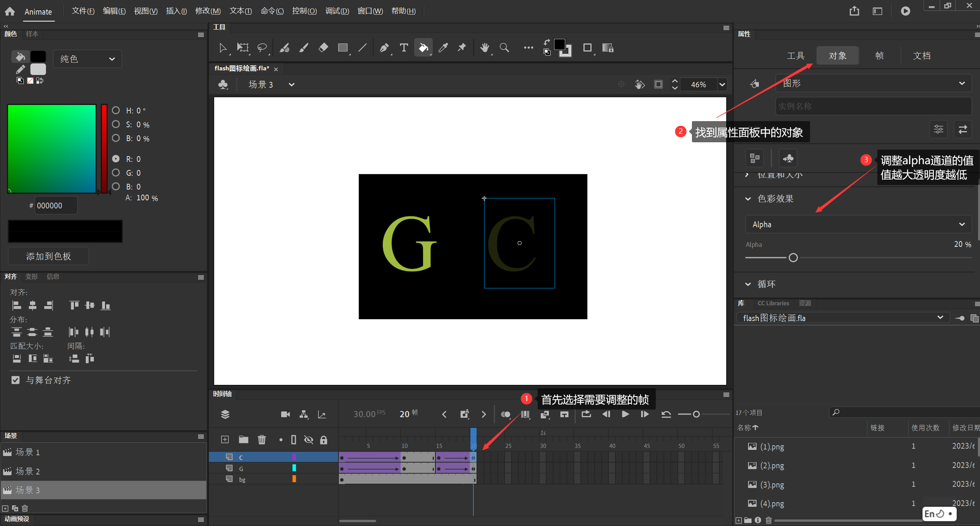This screenshot has width=980, height=526.
Task: Open the more tools ellipsis
Action: click(528, 48)
